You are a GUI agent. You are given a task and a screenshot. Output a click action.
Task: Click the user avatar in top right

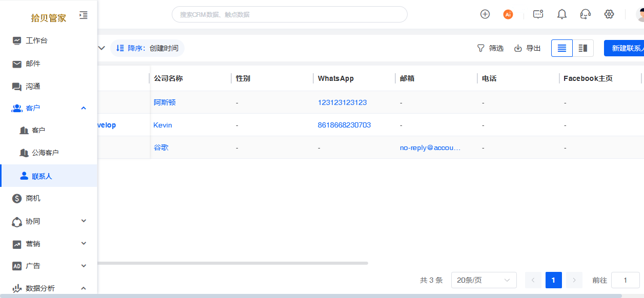640,14
